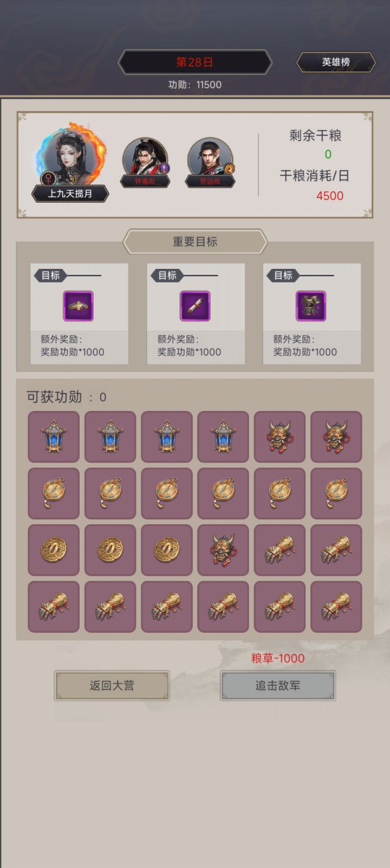The width and height of the screenshot is (390, 868).
Task: Select the third gold coin tile
Action: pyautogui.click(x=167, y=550)
